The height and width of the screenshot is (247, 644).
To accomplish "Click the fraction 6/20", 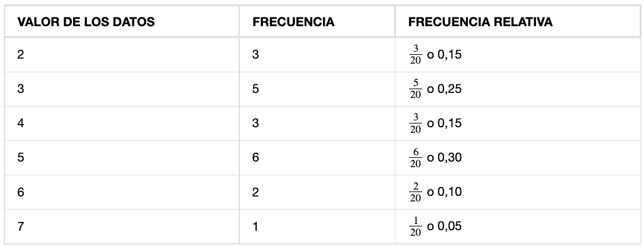I will tap(415, 158).
